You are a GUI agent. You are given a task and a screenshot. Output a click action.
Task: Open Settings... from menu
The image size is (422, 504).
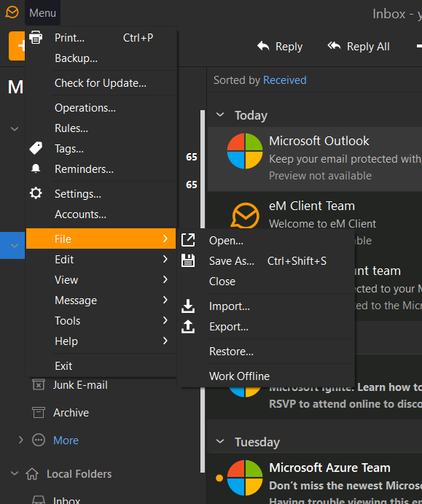(x=101, y=194)
